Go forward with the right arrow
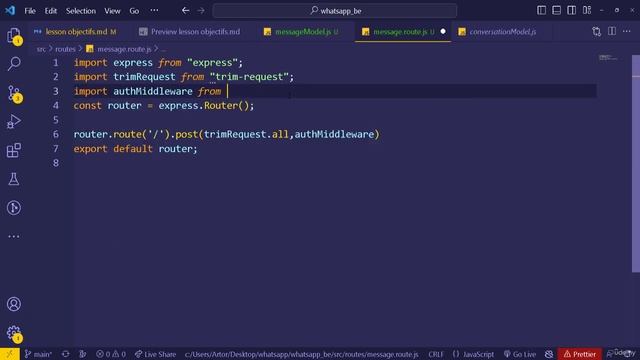The image size is (640, 360). (201, 11)
